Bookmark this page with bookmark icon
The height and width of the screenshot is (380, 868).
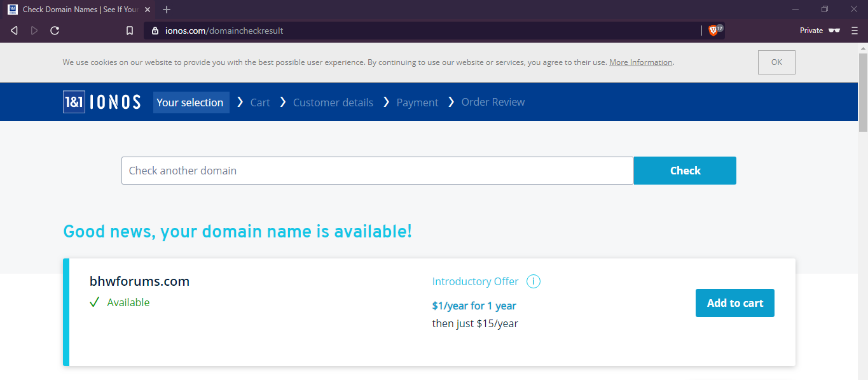(130, 31)
